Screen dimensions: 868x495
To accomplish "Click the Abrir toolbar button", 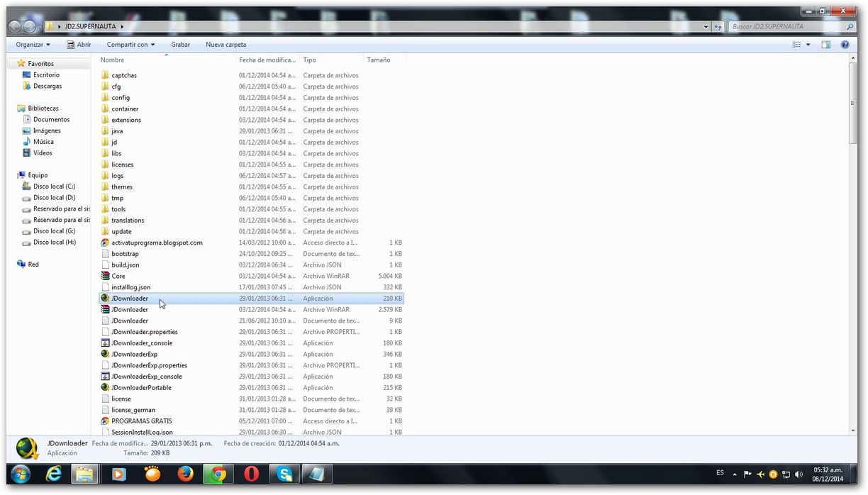I will pyautogui.click(x=79, y=45).
